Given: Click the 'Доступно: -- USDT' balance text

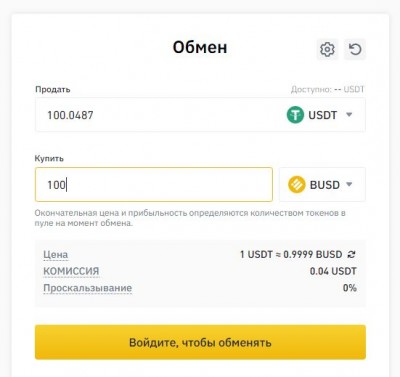Looking at the screenshot, I should tap(327, 89).
